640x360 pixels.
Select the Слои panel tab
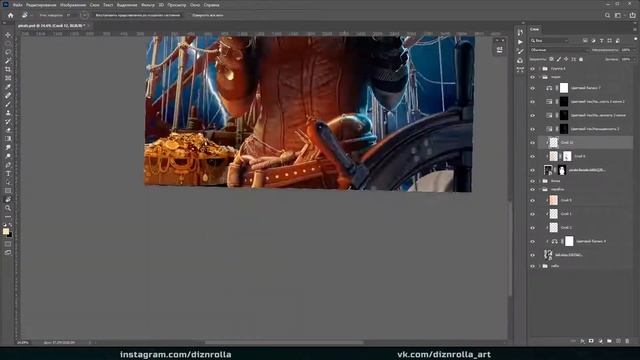pos(535,29)
